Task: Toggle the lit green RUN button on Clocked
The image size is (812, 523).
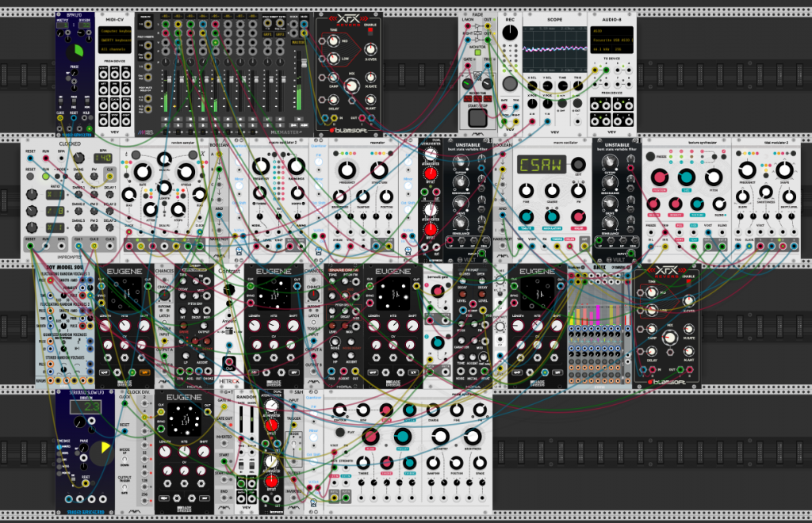Action: pyautogui.click(x=46, y=177)
